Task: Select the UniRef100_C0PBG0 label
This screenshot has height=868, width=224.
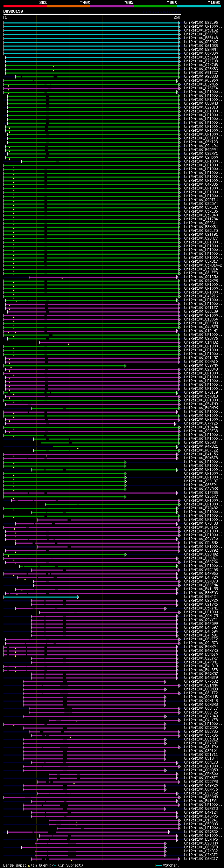Action: pyautogui.click(x=201, y=54)
